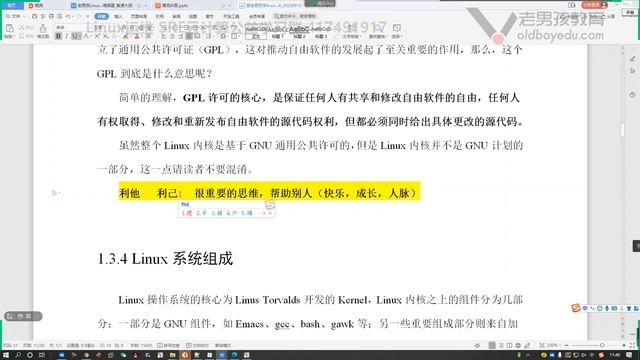Image resolution: width=640 pixels, height=360 pixels.
Task: Click the dark overlay control pill at bottom-left
Action: 23,316
